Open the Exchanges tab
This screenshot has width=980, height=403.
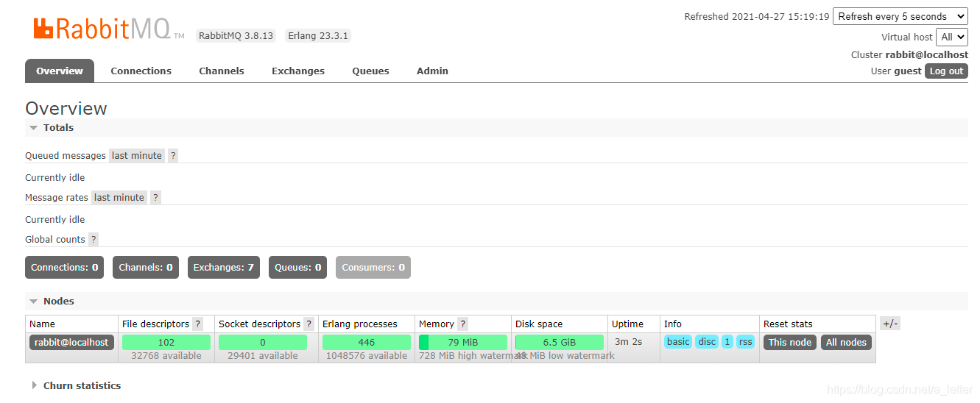tap(297, 71)
